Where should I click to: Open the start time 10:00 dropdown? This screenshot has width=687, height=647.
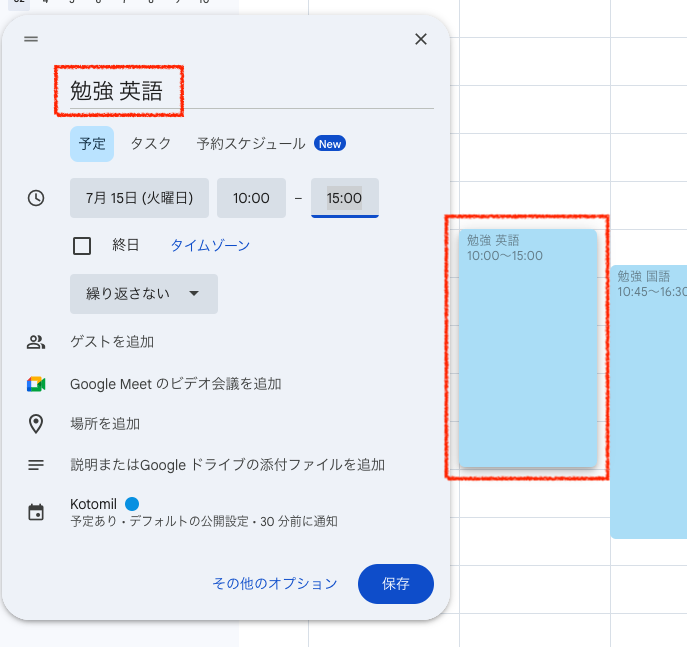[x=251, y=198]
